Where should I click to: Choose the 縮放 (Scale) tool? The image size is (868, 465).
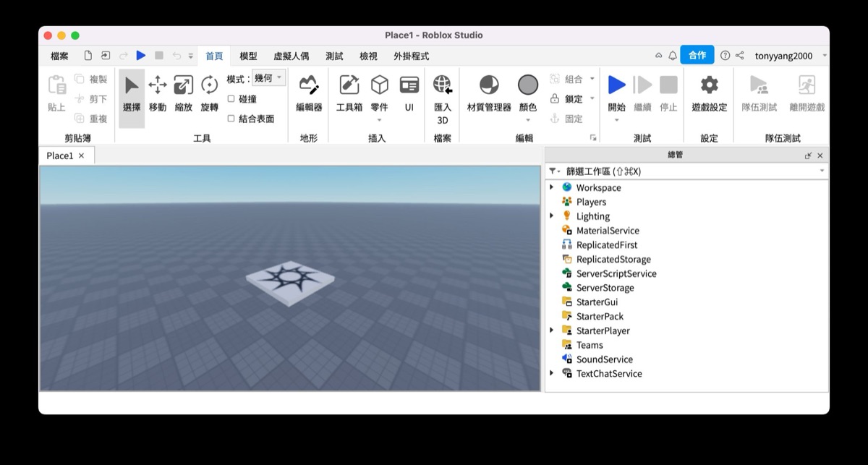coord(184,95)
